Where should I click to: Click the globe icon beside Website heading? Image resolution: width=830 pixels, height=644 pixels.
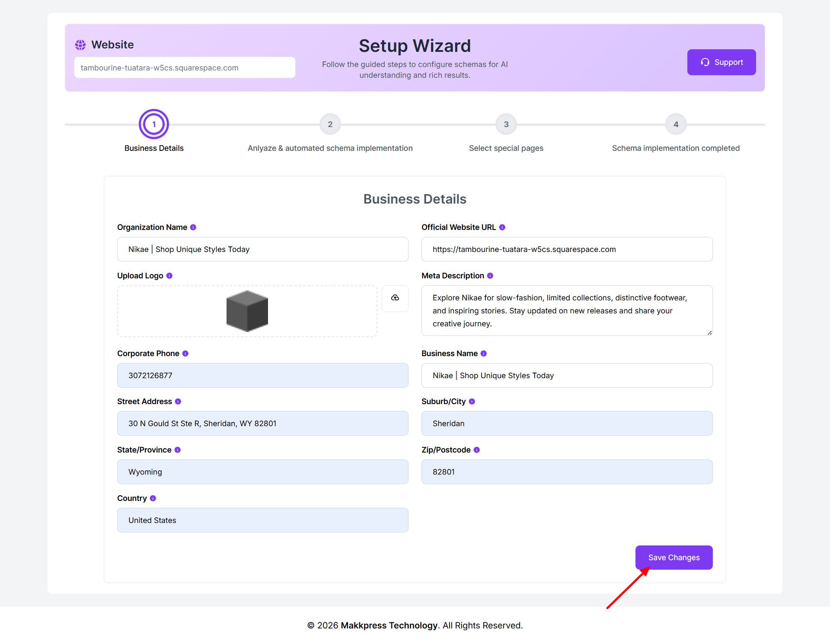tap(80, 45)
